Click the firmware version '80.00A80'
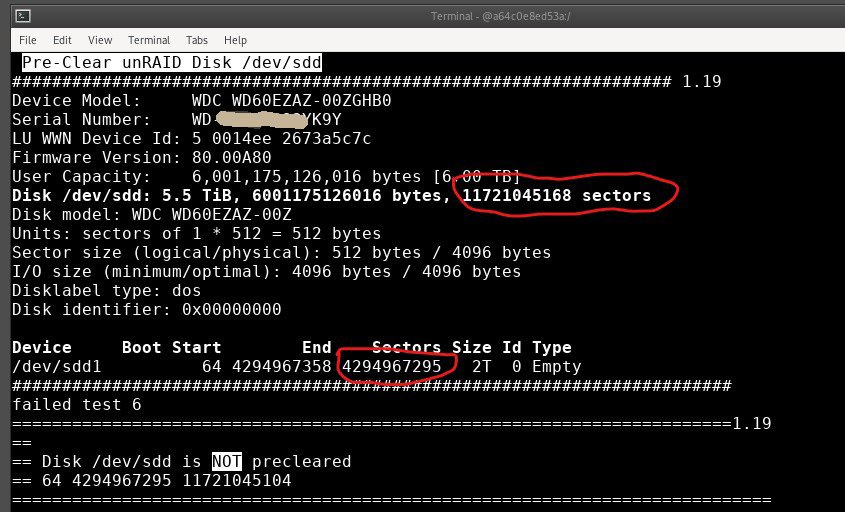The width and height of the screenshot is (845, 512). click(232, 157)
